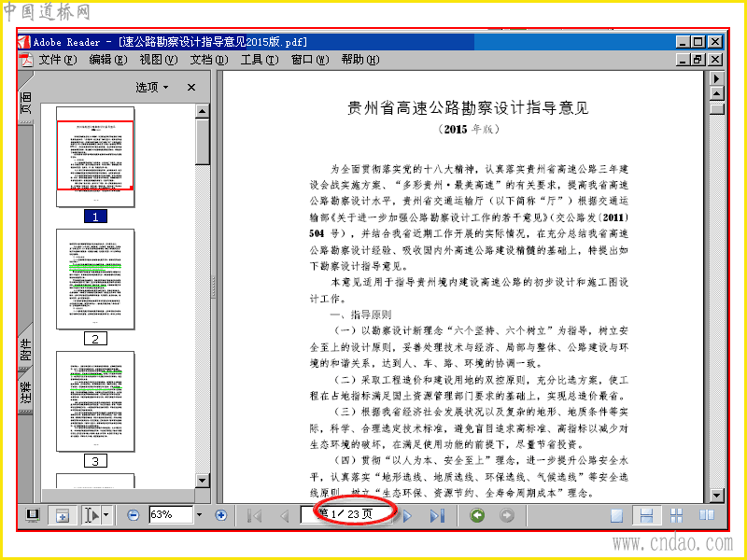Image resolution: width=747 pixels, height=560 pixels.
Task: Select continuous facing pages layout
Action: click(676, 515)
